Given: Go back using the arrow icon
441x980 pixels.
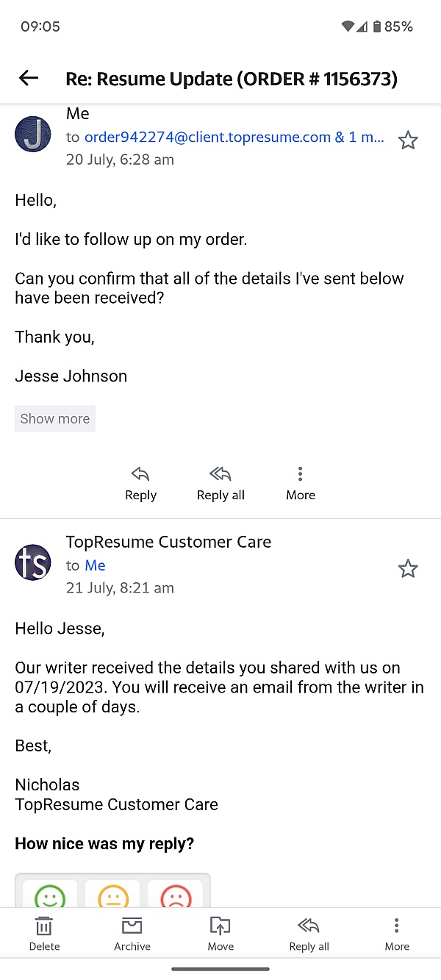Looking at the screenshot, I should point(29,78).
